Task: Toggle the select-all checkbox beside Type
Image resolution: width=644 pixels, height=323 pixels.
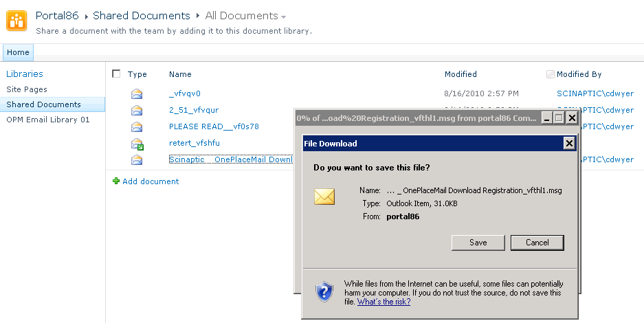Action: [x=116, y=74]
